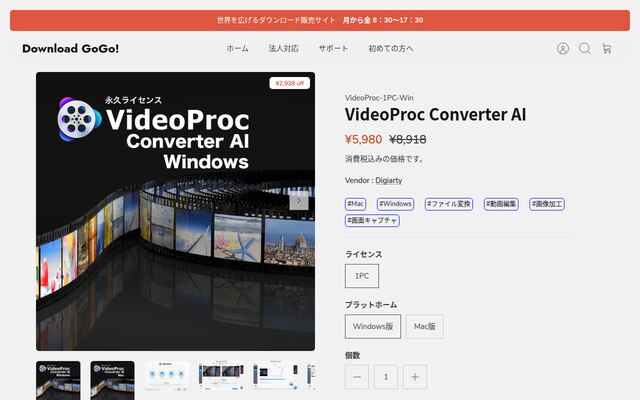
Task: Open the サポート menu item
Action: coord(333,48)
